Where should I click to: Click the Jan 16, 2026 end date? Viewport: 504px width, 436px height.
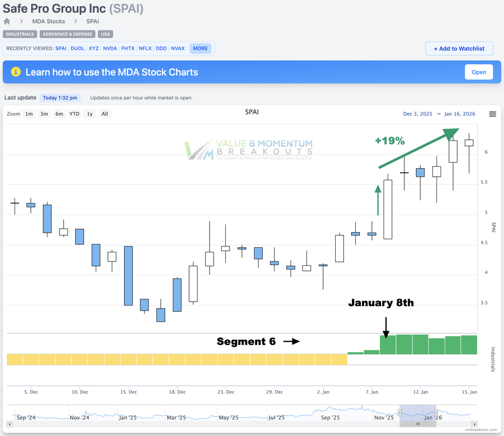coord(460,114)
